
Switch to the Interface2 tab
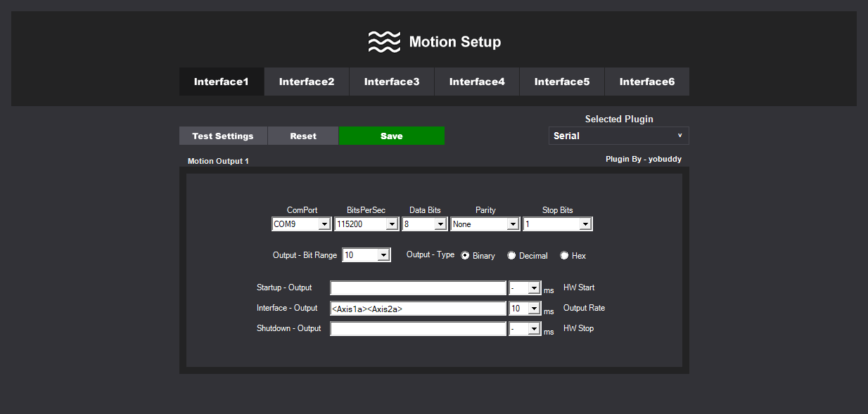tap(307, 82)
